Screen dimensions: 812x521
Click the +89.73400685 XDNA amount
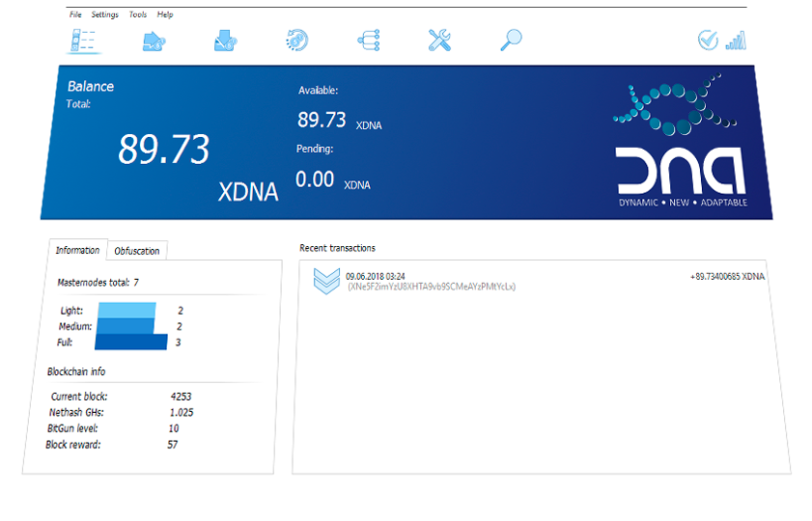727,277
